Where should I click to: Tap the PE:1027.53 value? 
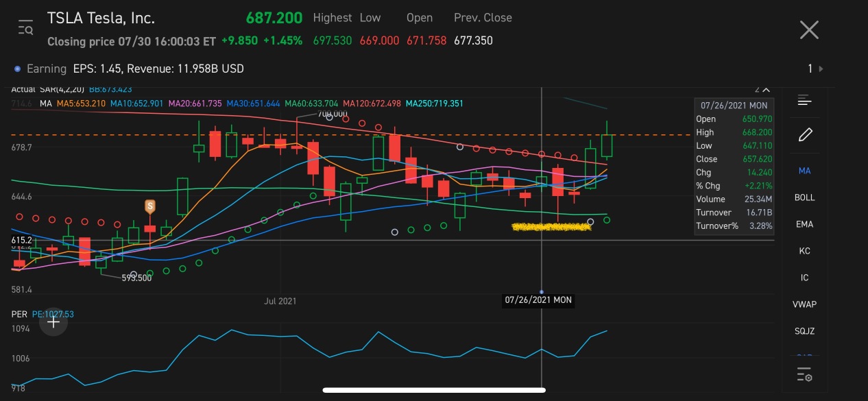53,314
